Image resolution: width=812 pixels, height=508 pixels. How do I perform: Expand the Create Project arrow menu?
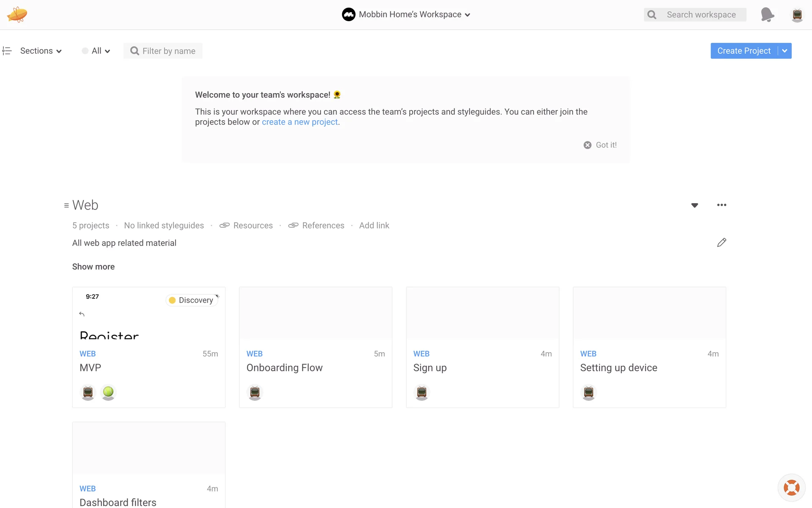785,51
